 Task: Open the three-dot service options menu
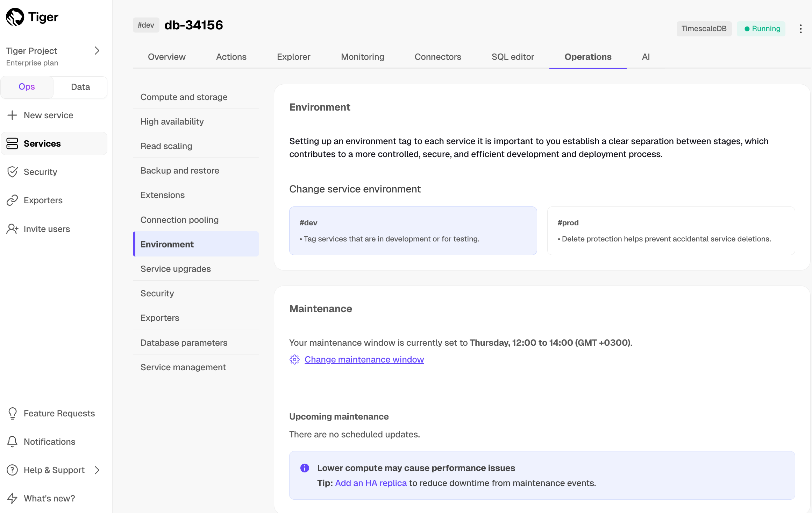pos(800,29)
